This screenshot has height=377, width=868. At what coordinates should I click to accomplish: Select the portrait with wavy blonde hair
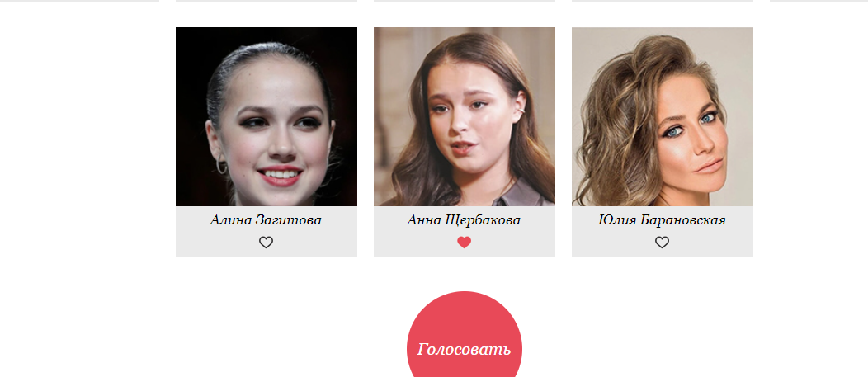coord(662,117)
